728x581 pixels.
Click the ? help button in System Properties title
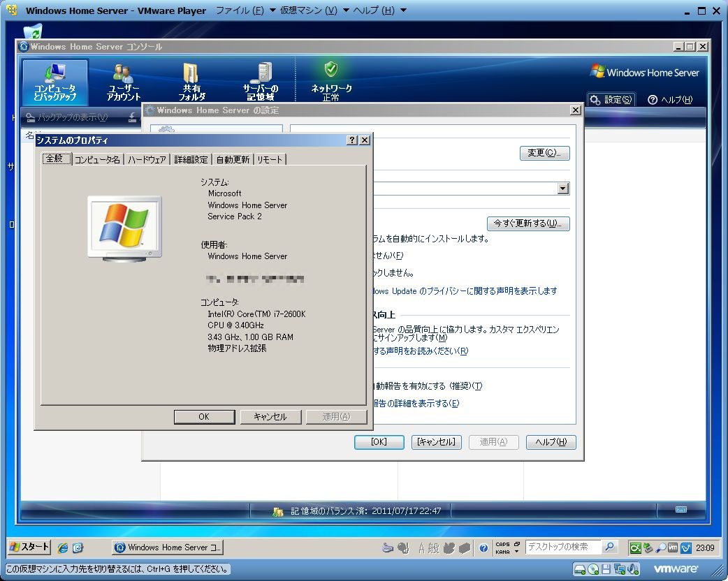pyautogui.click(x=352, y=140)
